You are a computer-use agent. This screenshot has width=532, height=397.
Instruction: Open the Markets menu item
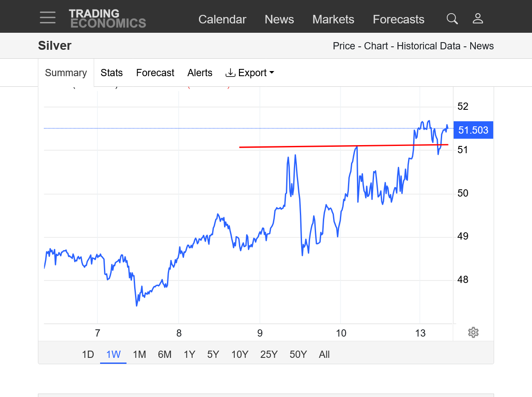[333, 19]
